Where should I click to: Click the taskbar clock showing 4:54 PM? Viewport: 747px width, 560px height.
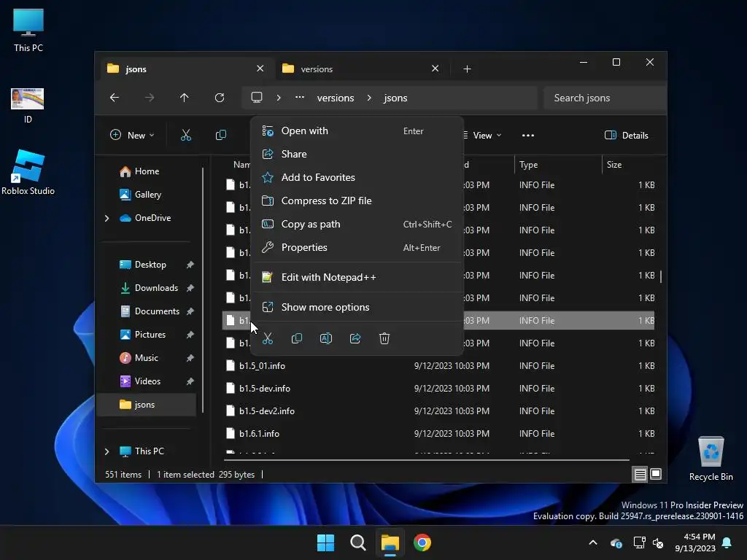point(695,542)
